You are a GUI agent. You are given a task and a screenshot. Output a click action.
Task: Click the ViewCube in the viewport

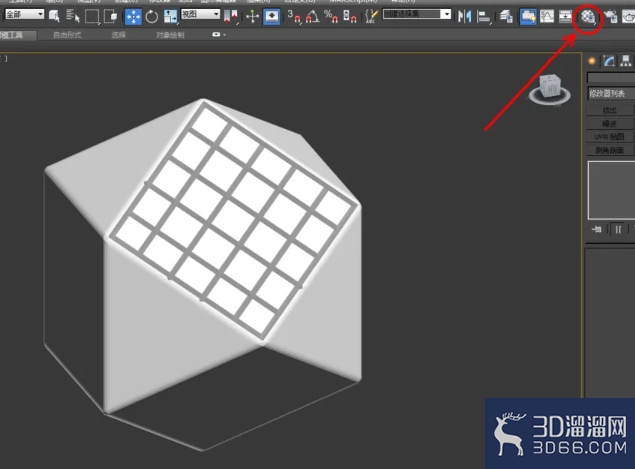pyautogui.click(x=550, y=89)
